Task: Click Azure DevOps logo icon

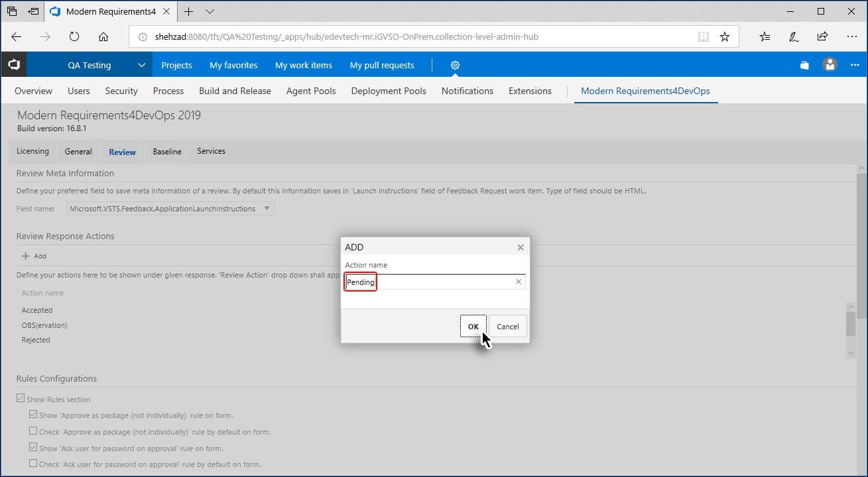Action: coord(13,65)
